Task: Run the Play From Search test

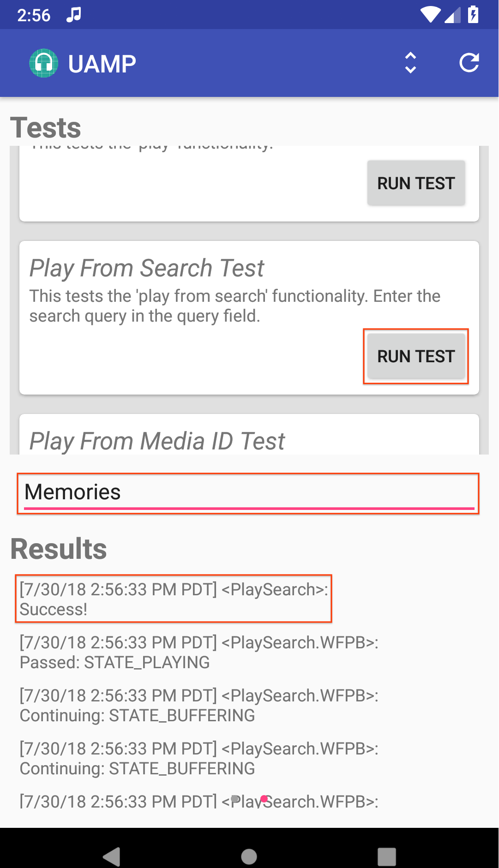Action: 416,356
